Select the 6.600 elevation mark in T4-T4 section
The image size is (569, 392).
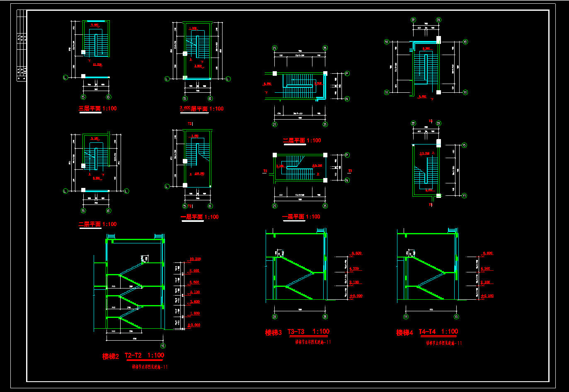(488, 253)
